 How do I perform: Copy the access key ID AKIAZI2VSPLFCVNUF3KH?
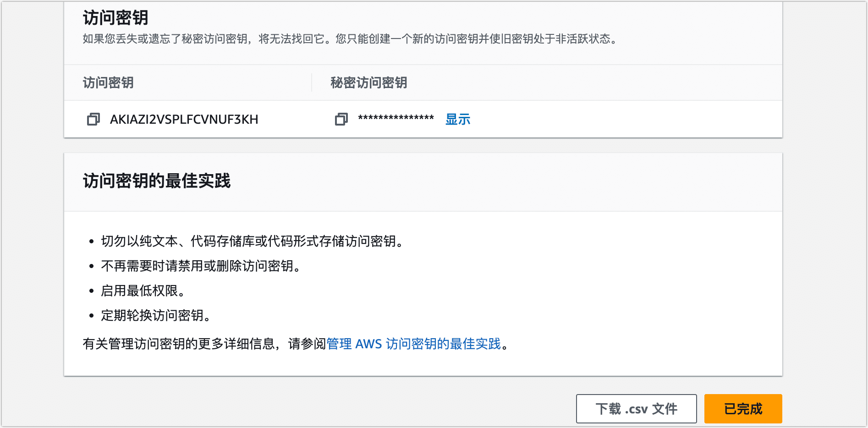(x=93, y=120)
